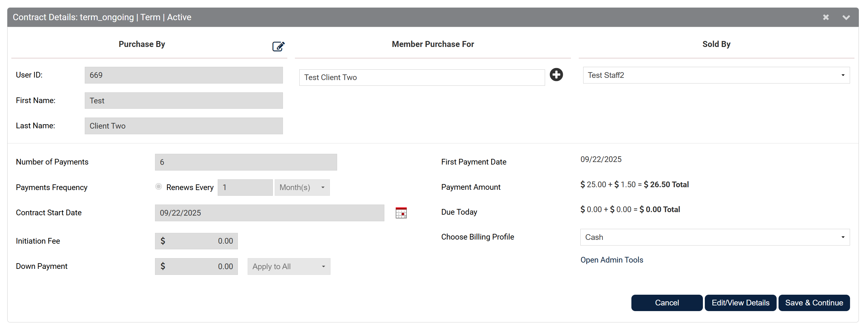Viewport: 868px width, 330px height.
Task: Click the Cancel button
Action: [666, 303]
